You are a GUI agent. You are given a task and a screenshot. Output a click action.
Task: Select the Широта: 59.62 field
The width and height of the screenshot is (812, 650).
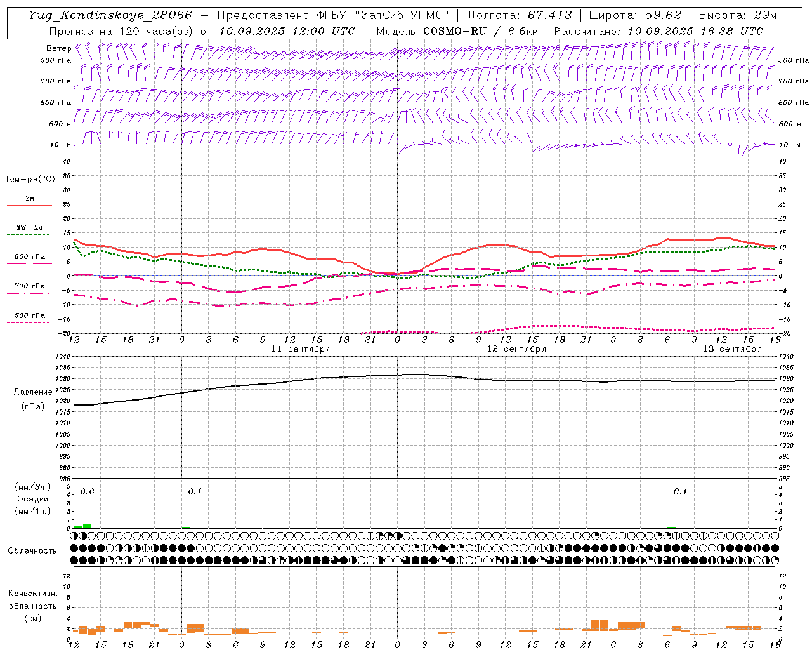(x=635, y=15)
